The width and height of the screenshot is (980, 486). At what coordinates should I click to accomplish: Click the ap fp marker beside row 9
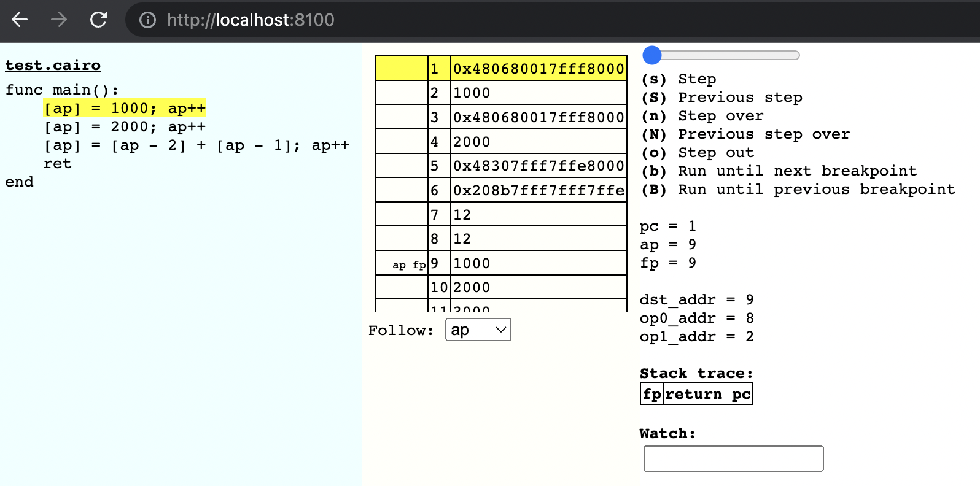coord(409,265)
